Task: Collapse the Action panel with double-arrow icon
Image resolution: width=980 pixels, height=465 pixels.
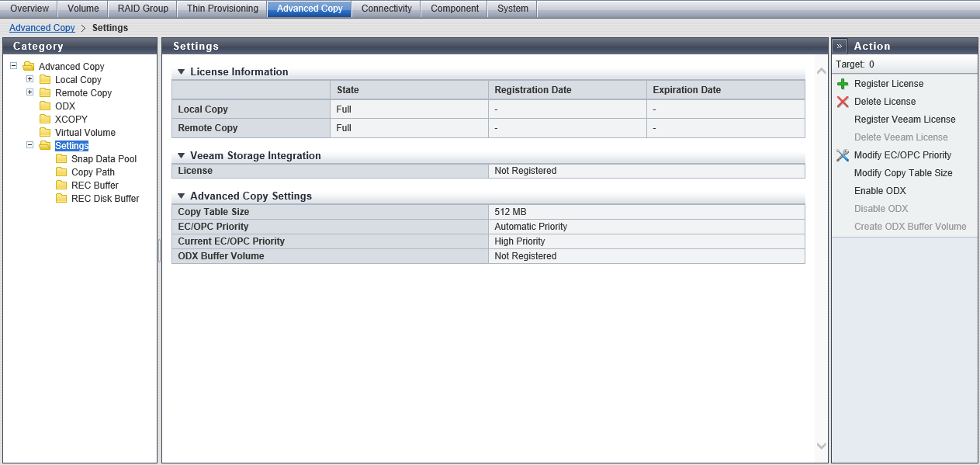Action: pos(840,47)
